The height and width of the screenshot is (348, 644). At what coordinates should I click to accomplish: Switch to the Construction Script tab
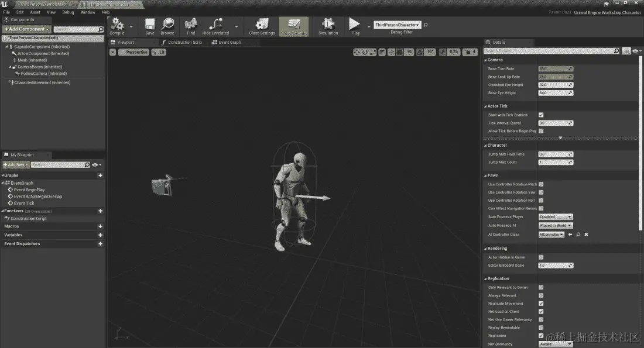click(181, 42)
